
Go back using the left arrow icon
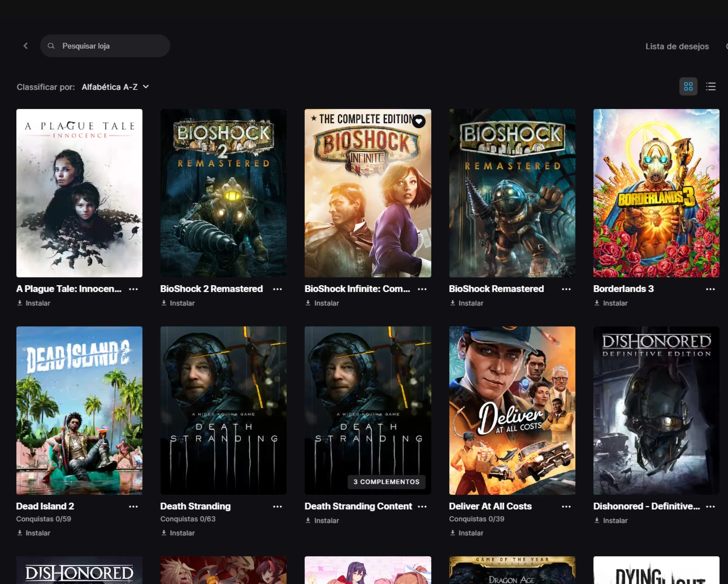25,46
